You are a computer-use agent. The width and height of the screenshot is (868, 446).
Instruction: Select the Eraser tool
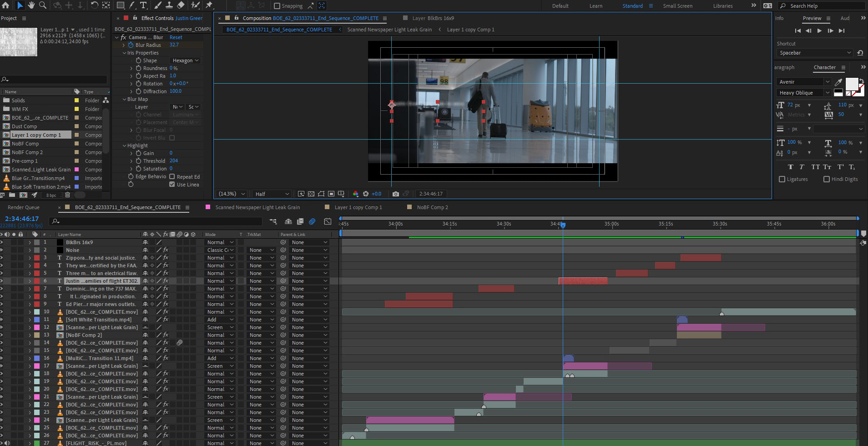(181, 5)
